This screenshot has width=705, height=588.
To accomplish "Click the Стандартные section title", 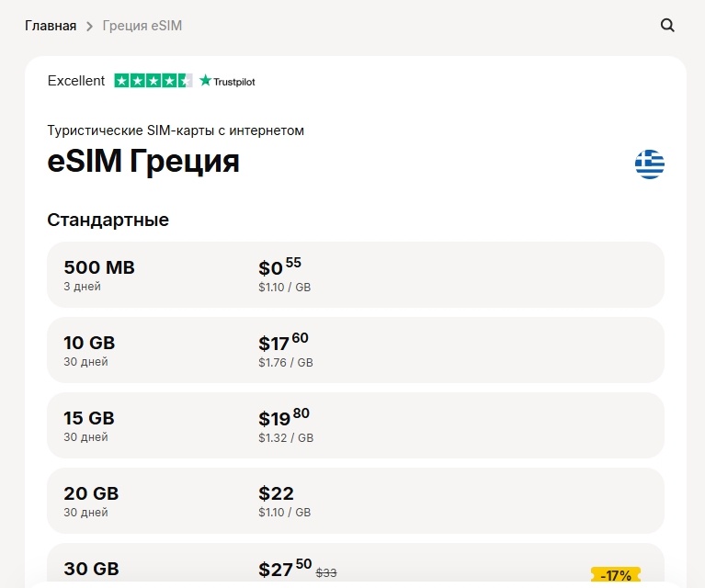I will pyautogui.click(x=108, y=220).
